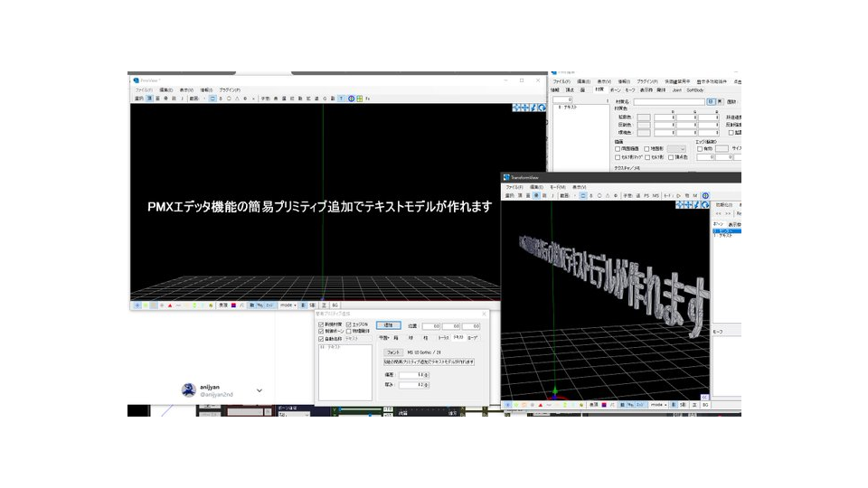Select rigid body mode 剛 in PmxView toolbar
868x488 pixels.
[x=174, y=99]
